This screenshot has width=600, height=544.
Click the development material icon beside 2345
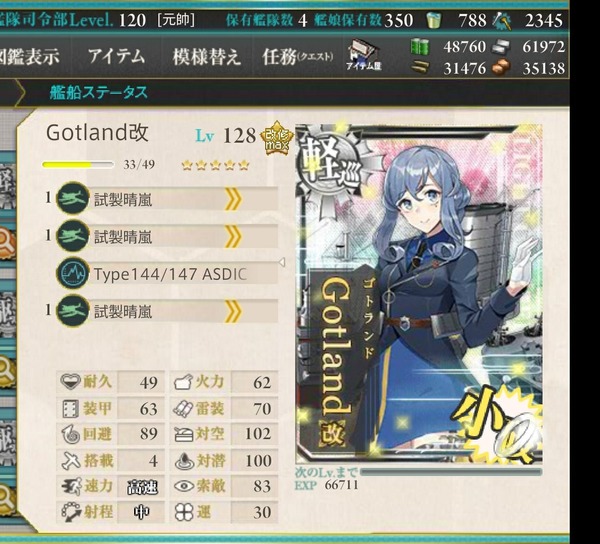(502, 21)
